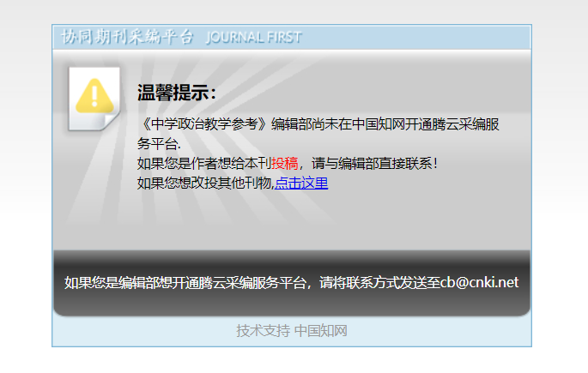Click the white document page icon
This screenshot has width=588, height=373.
click(x=94, y=99)
